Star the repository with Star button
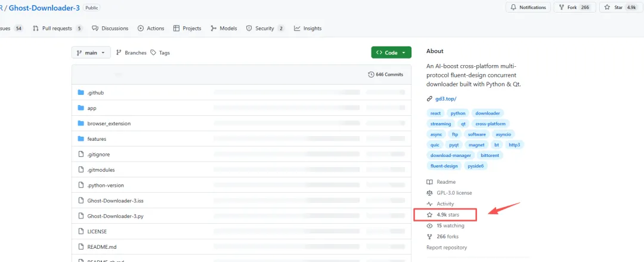Image resolution: width=644 pixels, height=262 pixels. [x=620, y=7]
